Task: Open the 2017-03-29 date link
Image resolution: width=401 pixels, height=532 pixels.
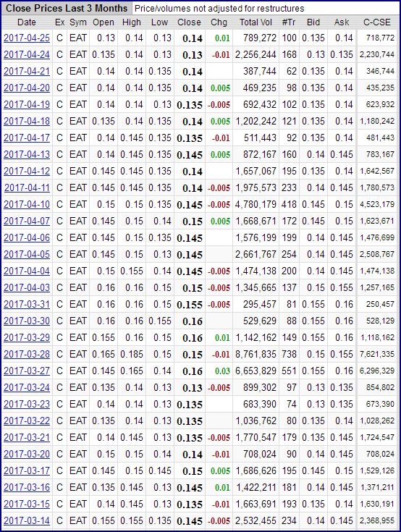Action: (x=27, y=337)
